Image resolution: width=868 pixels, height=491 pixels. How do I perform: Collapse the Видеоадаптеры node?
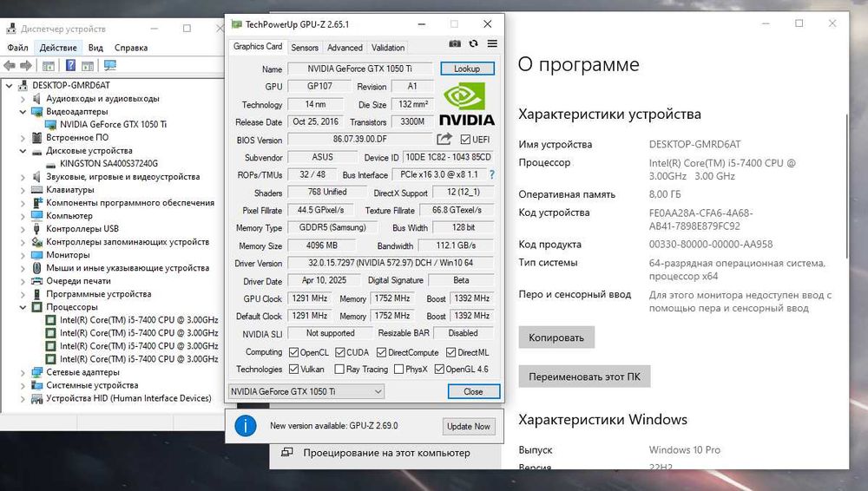click(23, 112)
